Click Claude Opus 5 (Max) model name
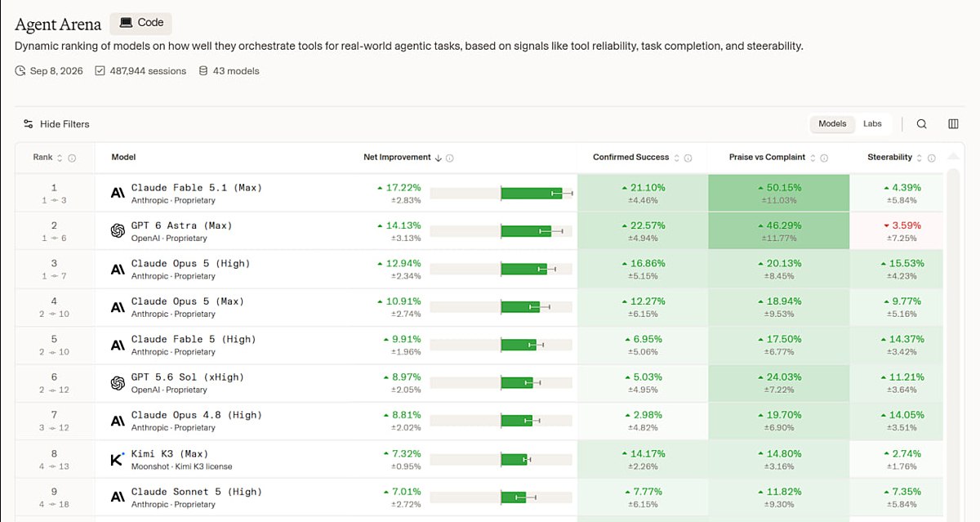This screenshot has width=980, height=522. (x=187, y=301)
